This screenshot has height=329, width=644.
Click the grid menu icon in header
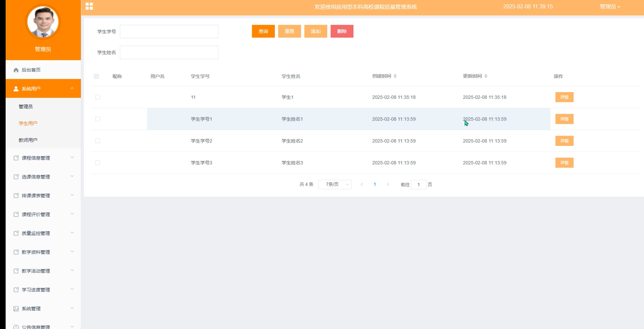(89, 6)
